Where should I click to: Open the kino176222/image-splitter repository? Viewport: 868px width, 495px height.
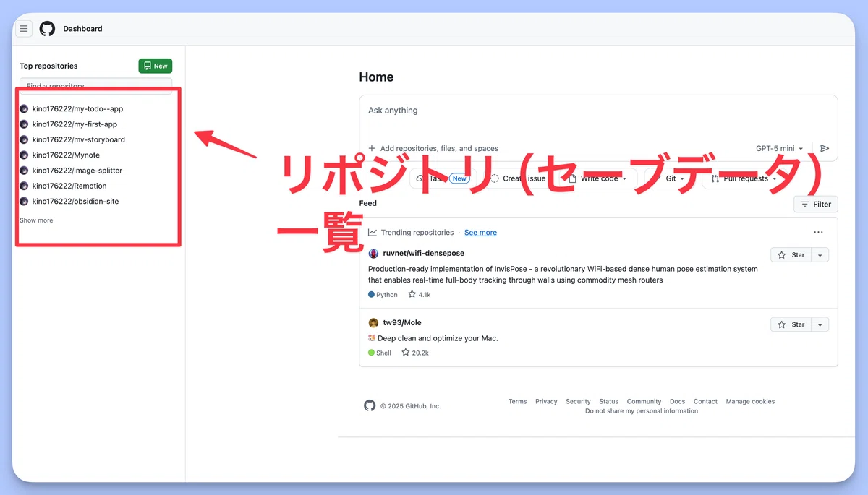77,171
